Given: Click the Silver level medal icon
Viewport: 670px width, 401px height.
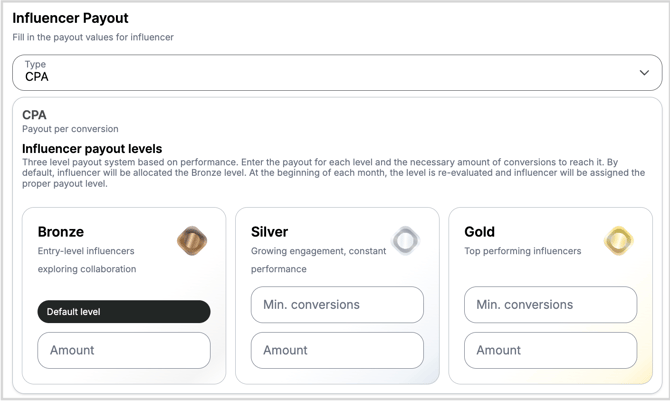Looking at the screenshot, I should pos(405,240).
